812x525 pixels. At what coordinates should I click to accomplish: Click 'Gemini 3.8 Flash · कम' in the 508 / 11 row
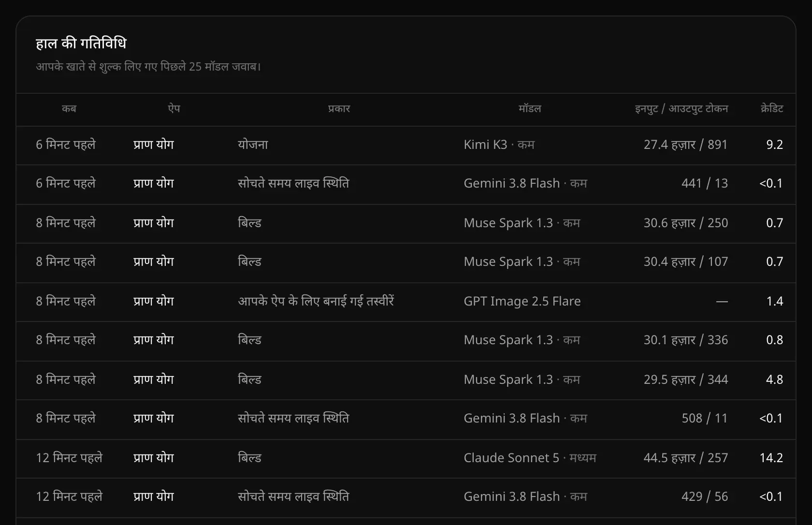(525, 418)
